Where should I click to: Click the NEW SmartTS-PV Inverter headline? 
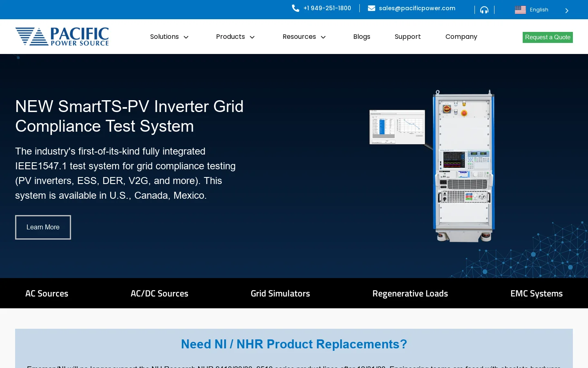coord(129,116)
